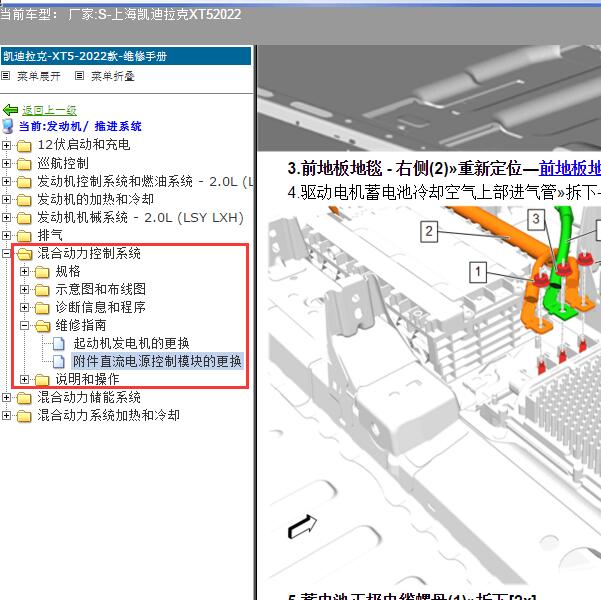Expand the 巡航控制 tree node
Screen dimensions: 601x600
click(x=6, y=163)
